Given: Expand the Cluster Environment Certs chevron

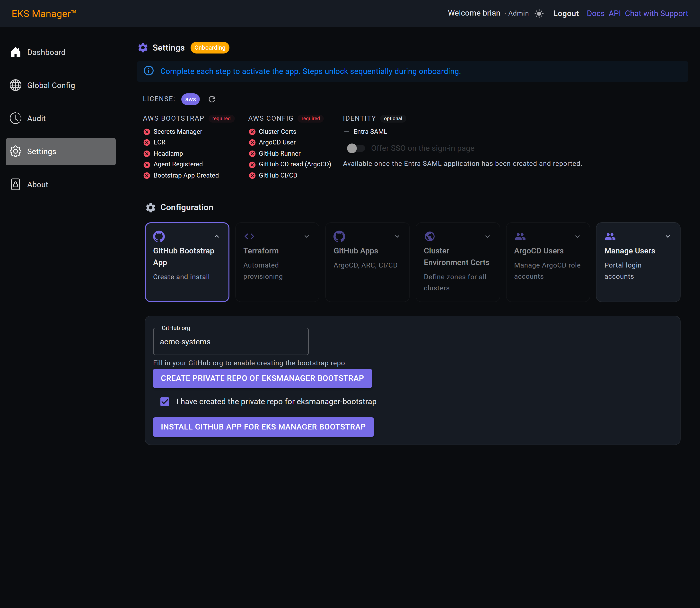Looking at the screenshot, I should click(487, 236).
